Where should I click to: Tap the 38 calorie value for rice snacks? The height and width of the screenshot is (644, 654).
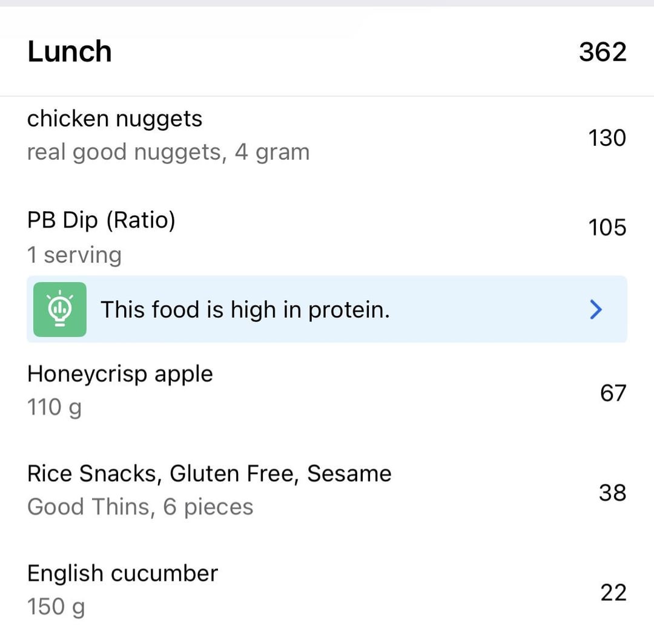click(x=613, y=493)
